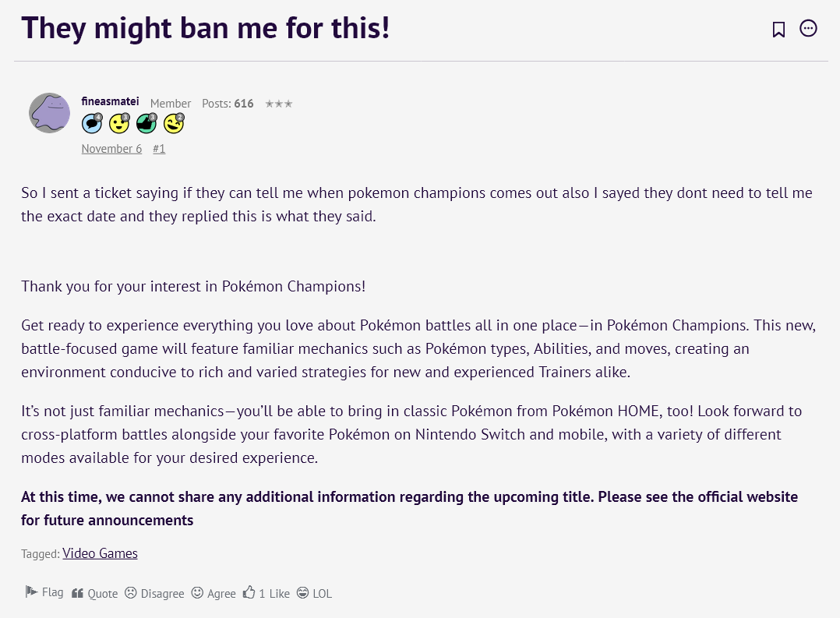Open the November 6 post date link

click(x=111, y=149)
